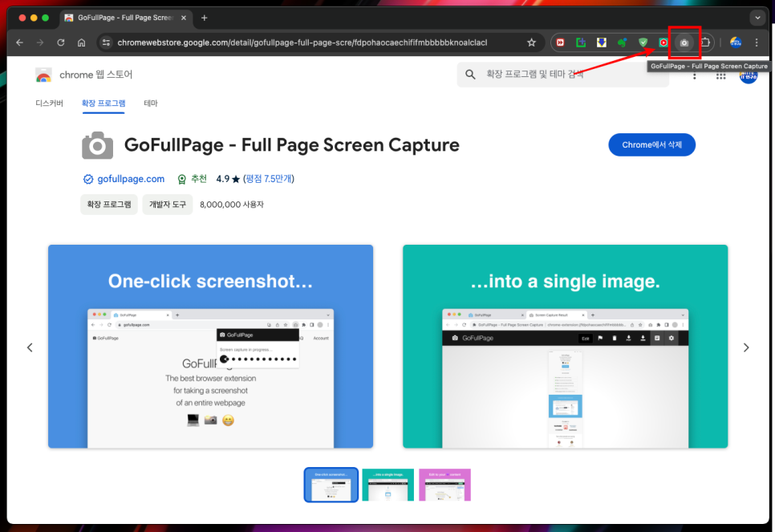Click the search magnifier icon in the store

(x=470, y=74)
